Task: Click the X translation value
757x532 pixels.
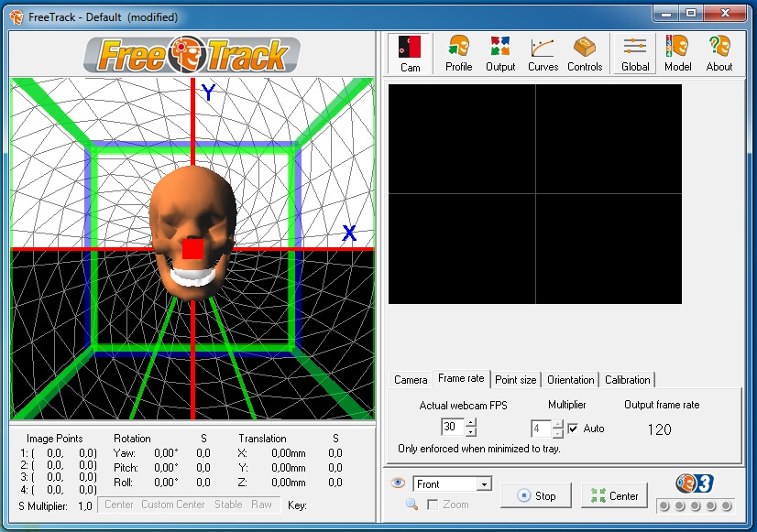Action: point(288,453)
